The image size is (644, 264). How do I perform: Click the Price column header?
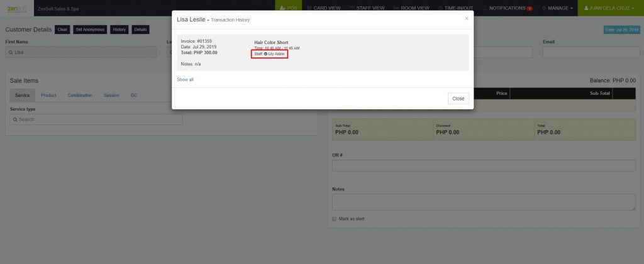coord(501,93)
